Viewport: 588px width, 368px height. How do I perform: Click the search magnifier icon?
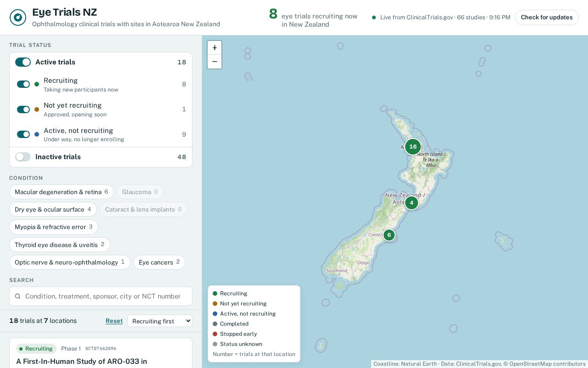[18, 296]
